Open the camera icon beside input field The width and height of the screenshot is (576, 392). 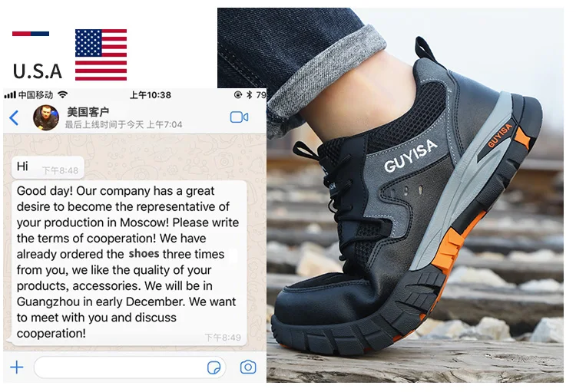click(x=248, y=367)
